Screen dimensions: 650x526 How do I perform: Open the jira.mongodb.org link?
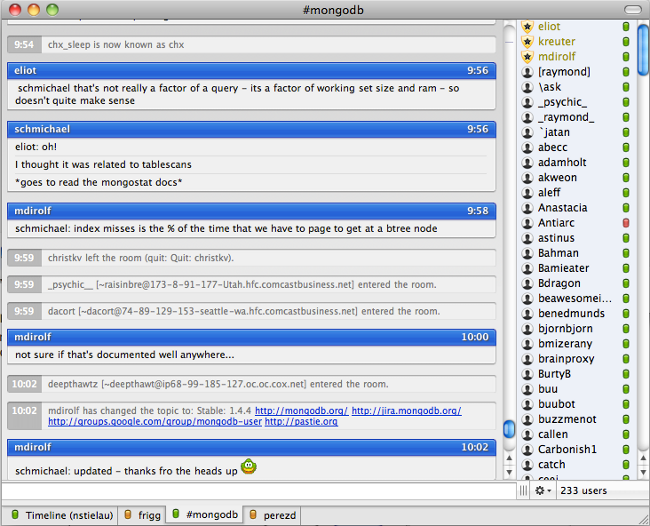406,410
